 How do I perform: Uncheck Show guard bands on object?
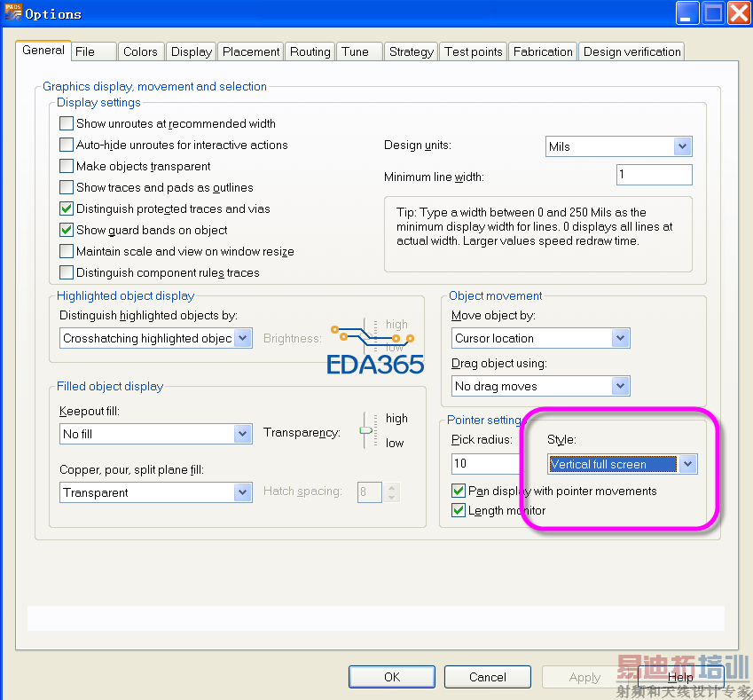point(67,230)
